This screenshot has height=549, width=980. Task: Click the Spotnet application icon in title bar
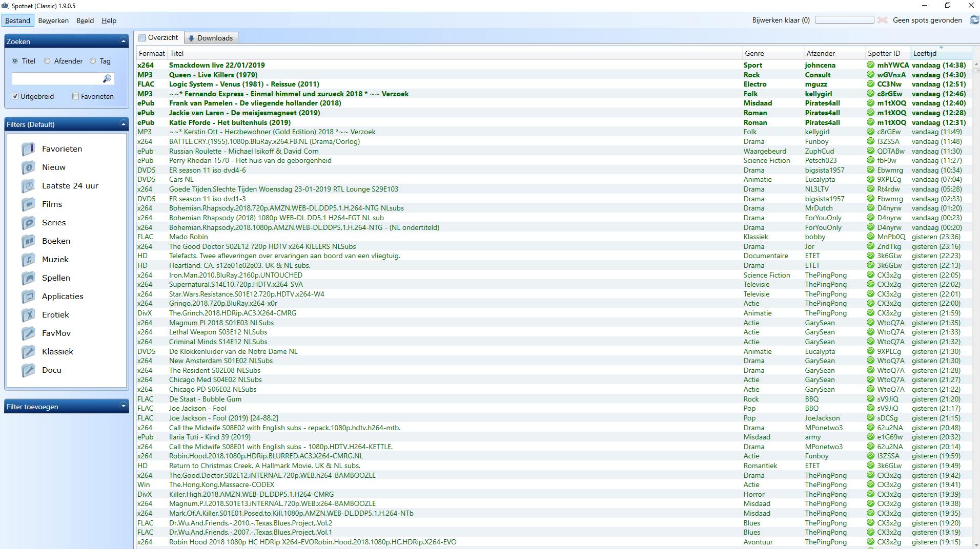(x=5, y=6)
